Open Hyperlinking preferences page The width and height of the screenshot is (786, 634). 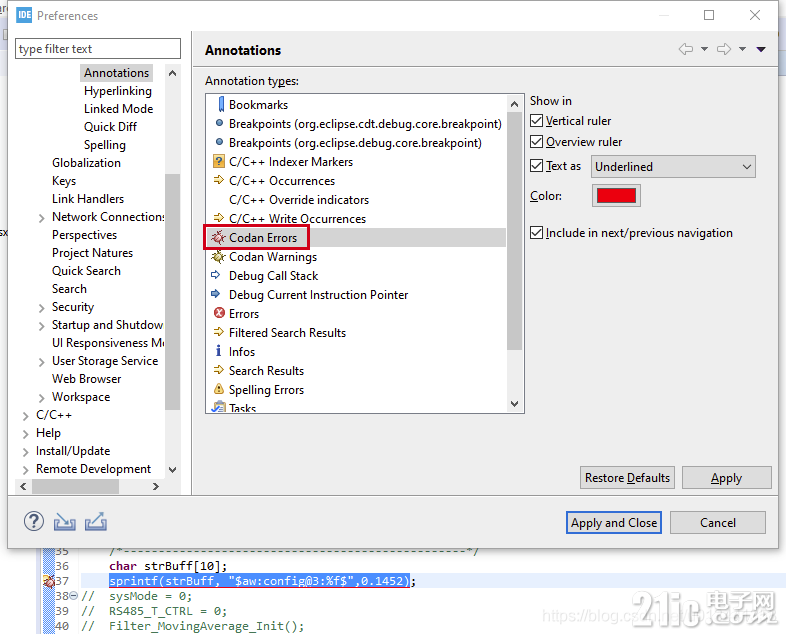(x=118, y=91)
